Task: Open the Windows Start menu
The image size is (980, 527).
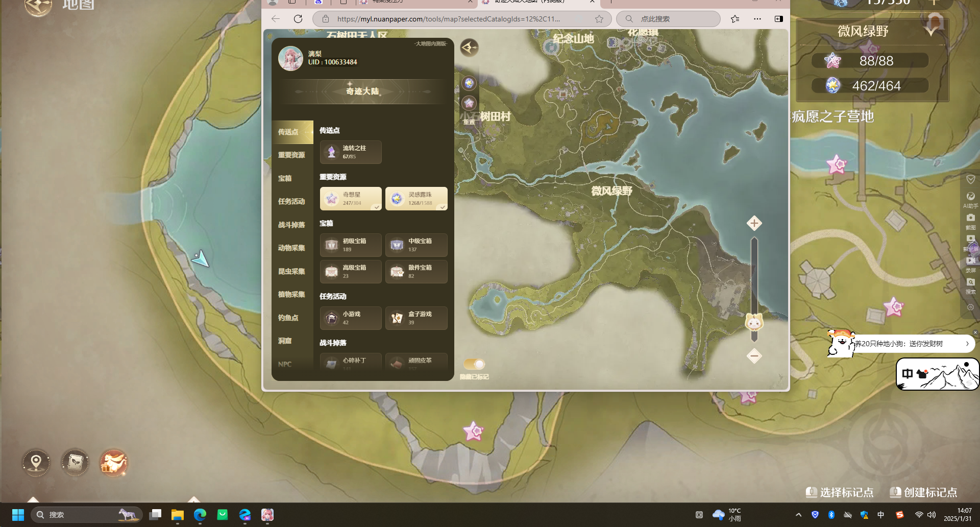Action: point(18,515)
